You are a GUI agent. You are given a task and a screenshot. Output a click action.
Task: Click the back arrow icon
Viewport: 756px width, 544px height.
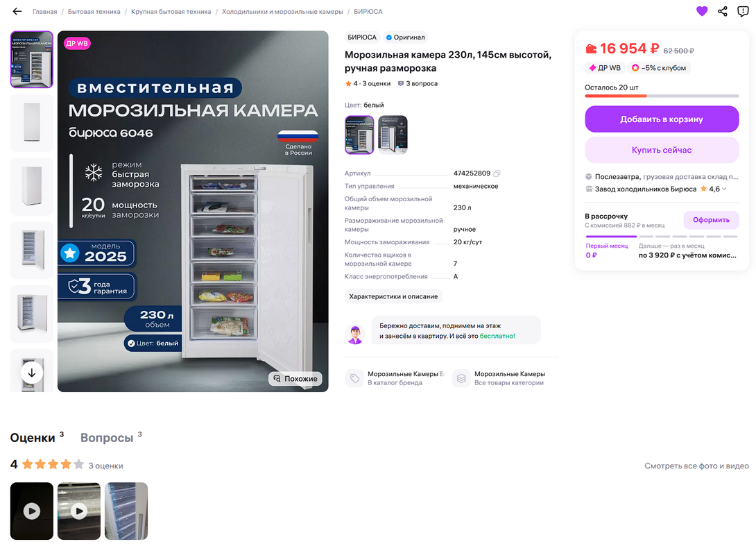click(x=17, y=11)
